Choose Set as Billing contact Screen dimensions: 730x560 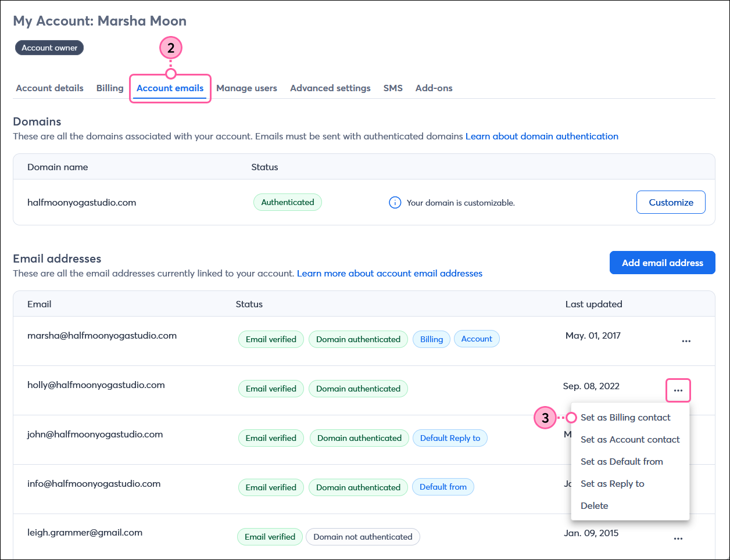(625, 418)
